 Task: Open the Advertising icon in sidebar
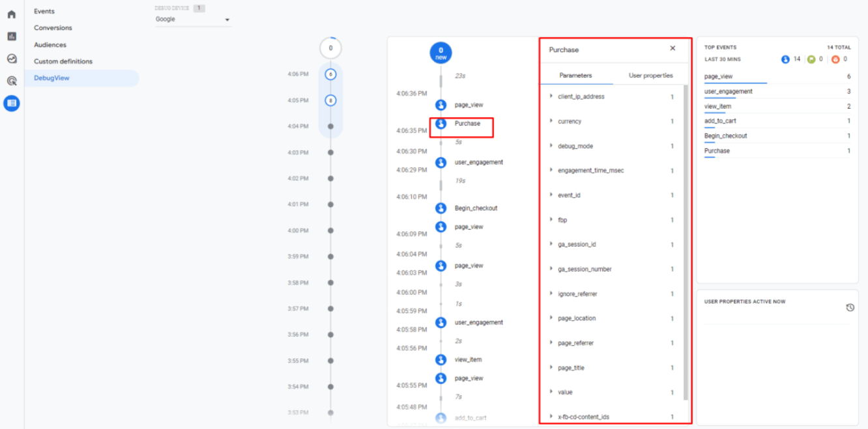[x=12, y=81]
